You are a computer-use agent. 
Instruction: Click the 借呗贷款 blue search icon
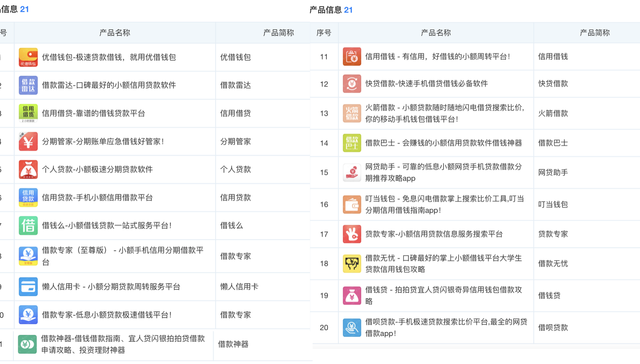352,328
